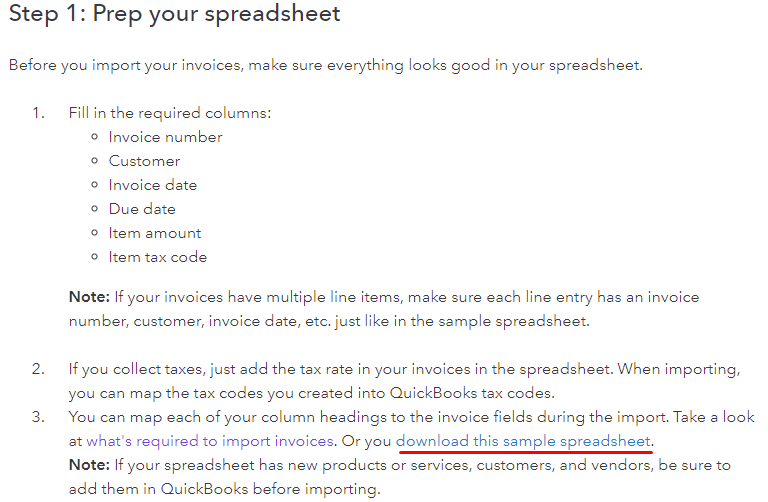The height and width of the screenshot is (502, 768).
Task: Select the "Invoice date" list entry
Action: pos(153,185)
